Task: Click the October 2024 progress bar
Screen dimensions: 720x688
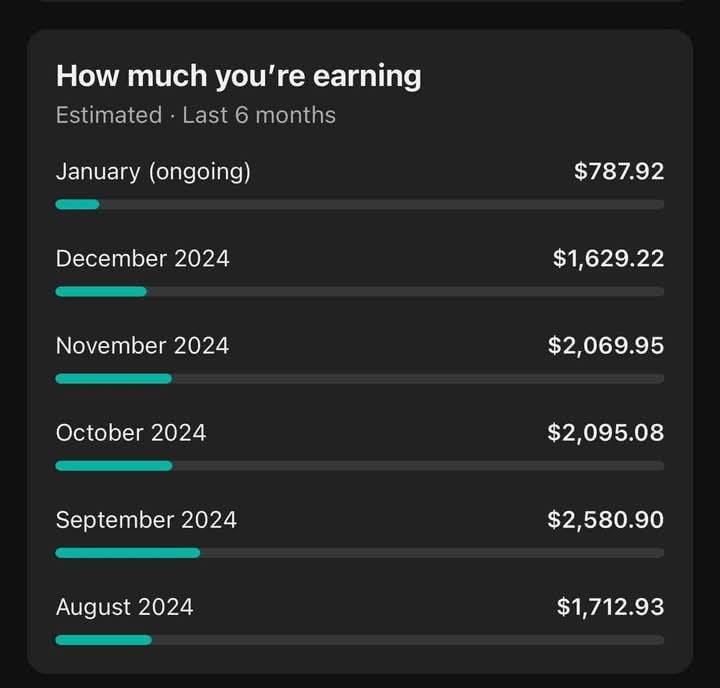Action: pyautogui.click(x=360, y=466)
